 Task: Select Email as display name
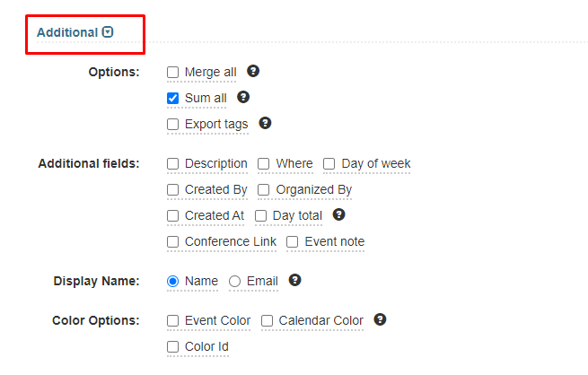tap(234, 282)
